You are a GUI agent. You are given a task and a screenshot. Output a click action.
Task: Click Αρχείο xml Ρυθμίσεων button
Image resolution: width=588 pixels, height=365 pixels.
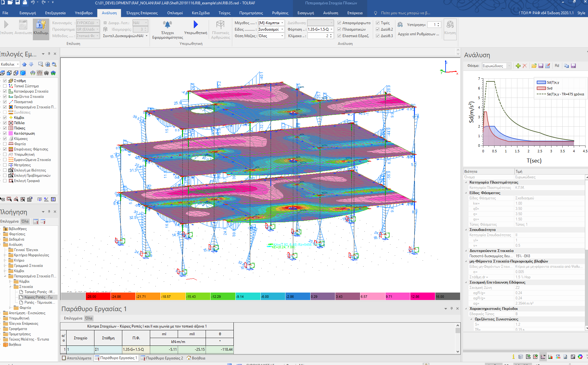tap(418, 34)
